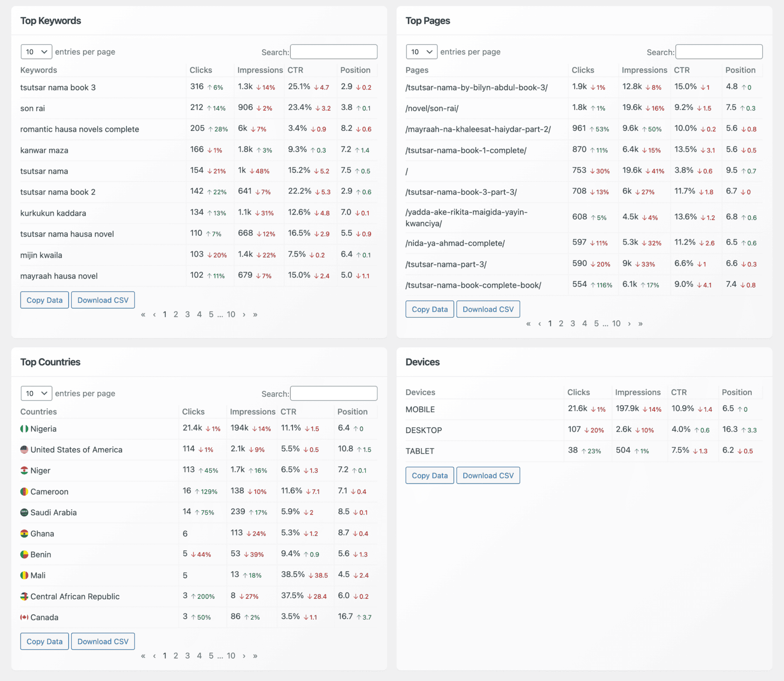This screenshot has width=784, height=681.
Task: Open entries per page dropdown in Top Countries
Action: click(36, 393)
